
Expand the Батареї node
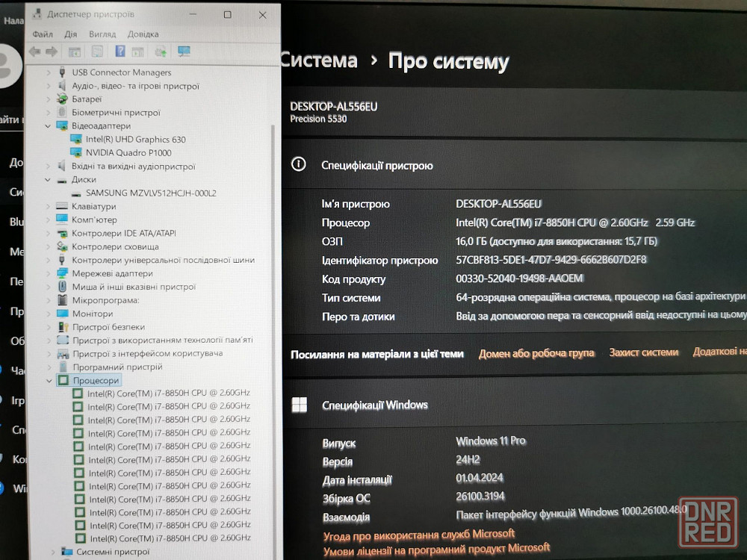(48, 99)
